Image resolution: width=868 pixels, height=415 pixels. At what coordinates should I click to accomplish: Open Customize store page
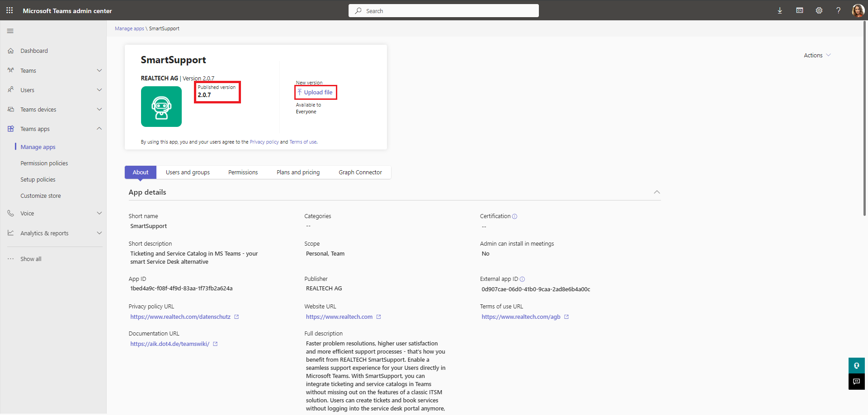41,196
